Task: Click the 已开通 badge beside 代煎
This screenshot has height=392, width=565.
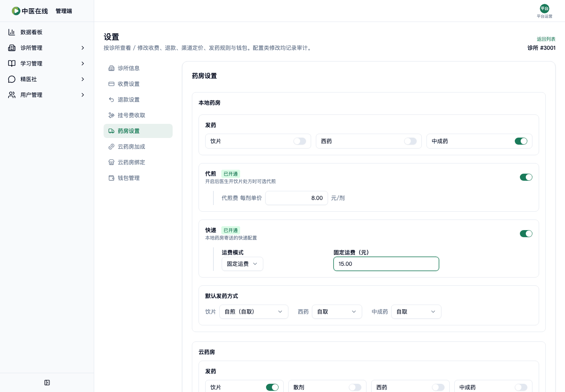Action: click(x=231, y=174)
